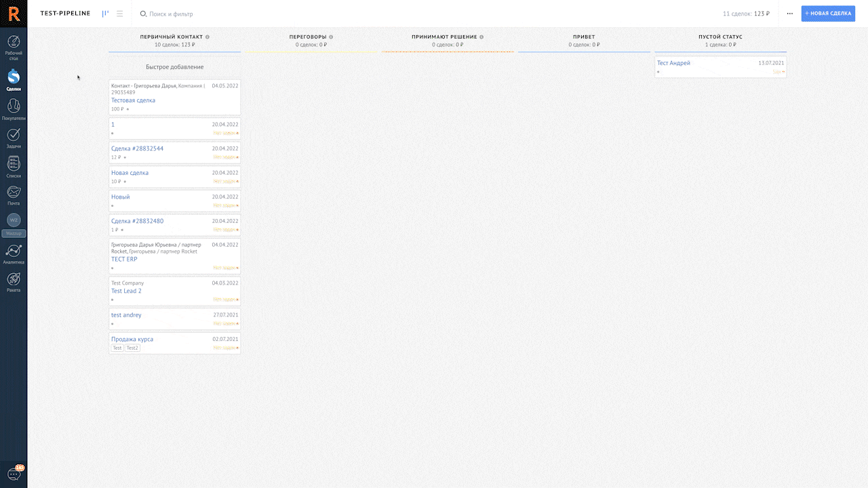This screenshot has width=868, height=488.
Task: Click the search magnifier icon
Action: 143,14
